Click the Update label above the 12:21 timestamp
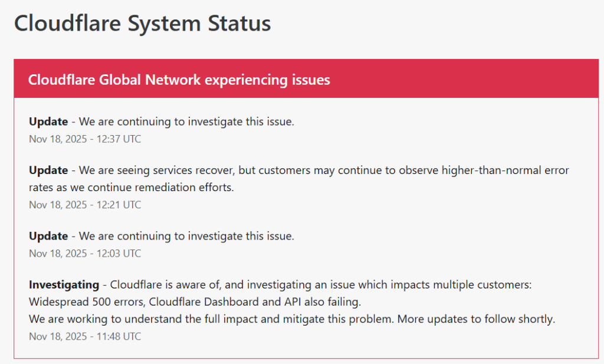The width and height of the screenshot is (604, 364). tap(48, 170)
